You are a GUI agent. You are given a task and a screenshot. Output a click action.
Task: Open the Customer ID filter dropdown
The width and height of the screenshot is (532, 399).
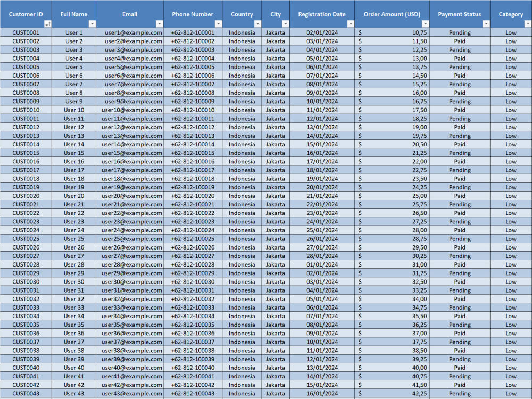pyautogui.click(x=48, y=24)
